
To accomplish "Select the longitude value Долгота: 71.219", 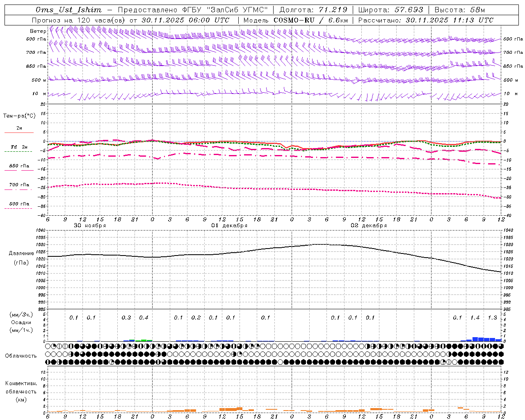I will coord(314,10).
